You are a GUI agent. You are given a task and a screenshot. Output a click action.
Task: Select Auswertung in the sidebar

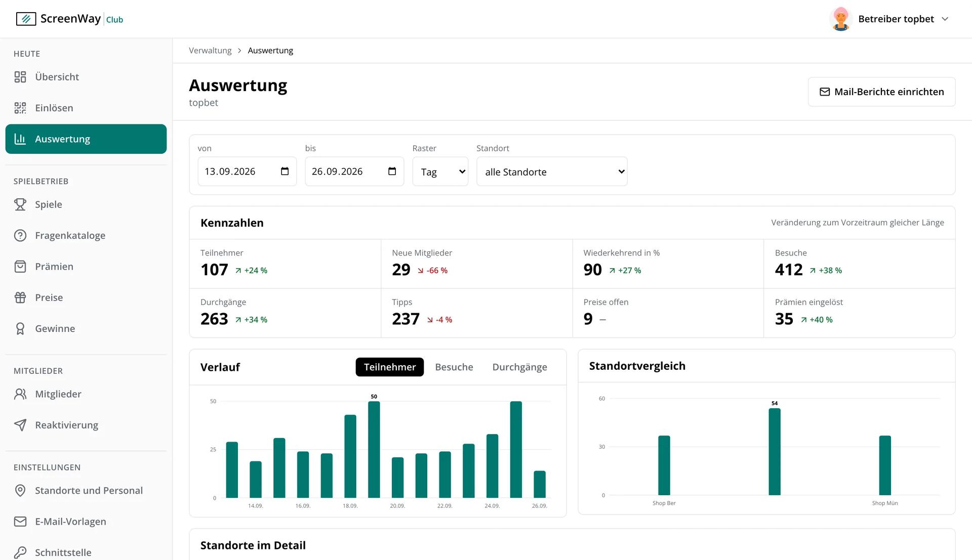tap(86, 139)
